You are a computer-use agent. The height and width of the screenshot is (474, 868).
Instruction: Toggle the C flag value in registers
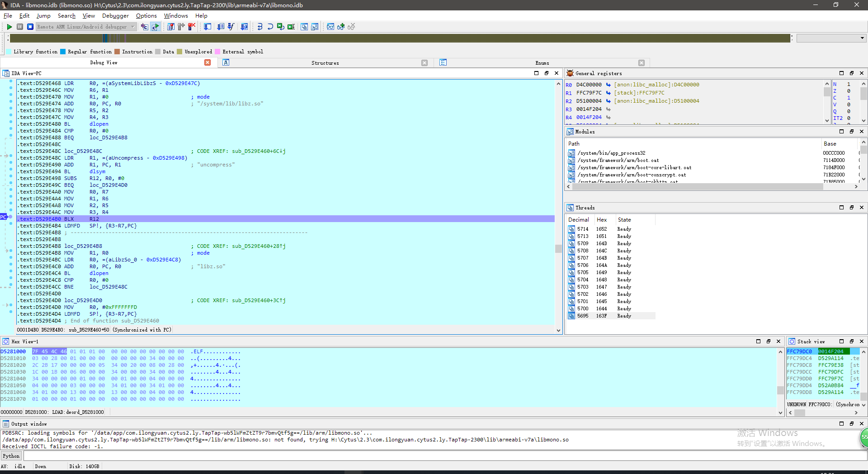[x=849, y=98]
